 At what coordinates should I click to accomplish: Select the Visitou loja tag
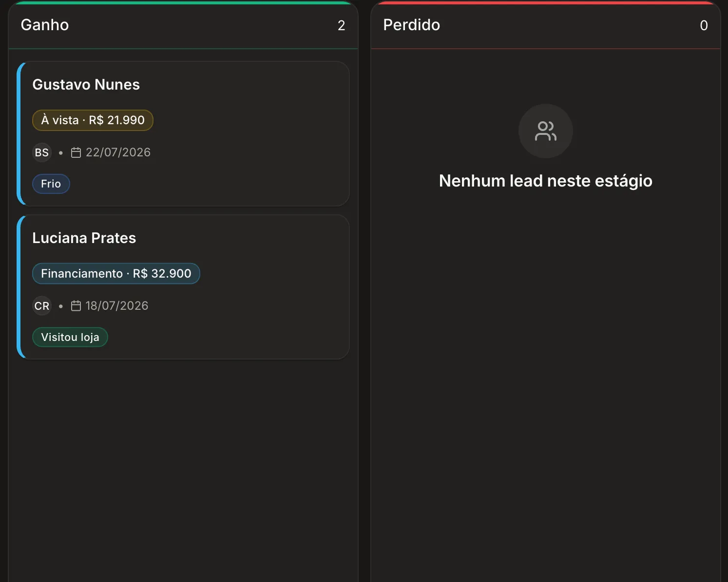70,337
